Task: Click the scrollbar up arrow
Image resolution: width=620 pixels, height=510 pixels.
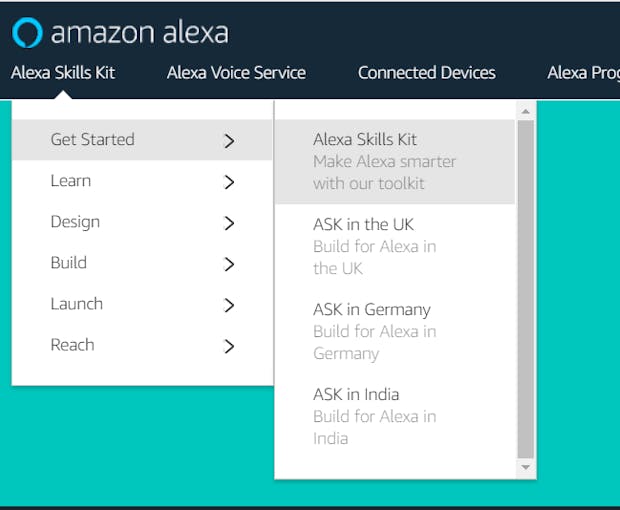Action: coord(525,111)
